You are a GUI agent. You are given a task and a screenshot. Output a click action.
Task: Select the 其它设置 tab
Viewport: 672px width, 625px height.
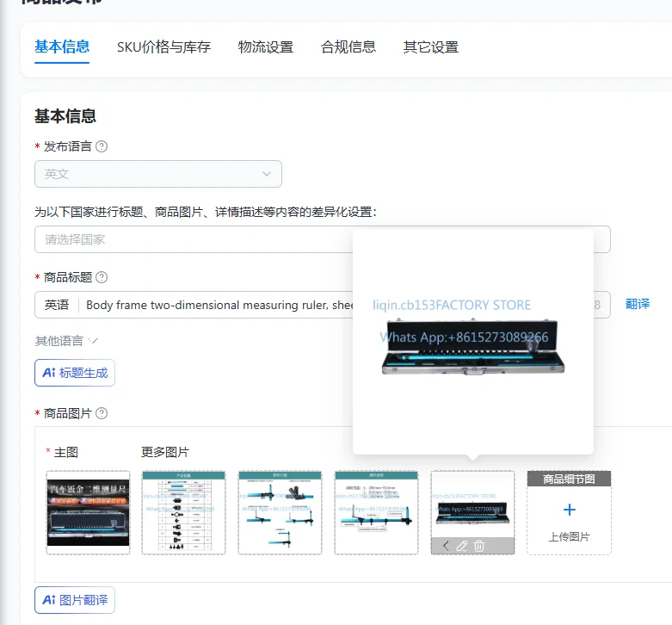pyautogui.click(x=431, y=46)
